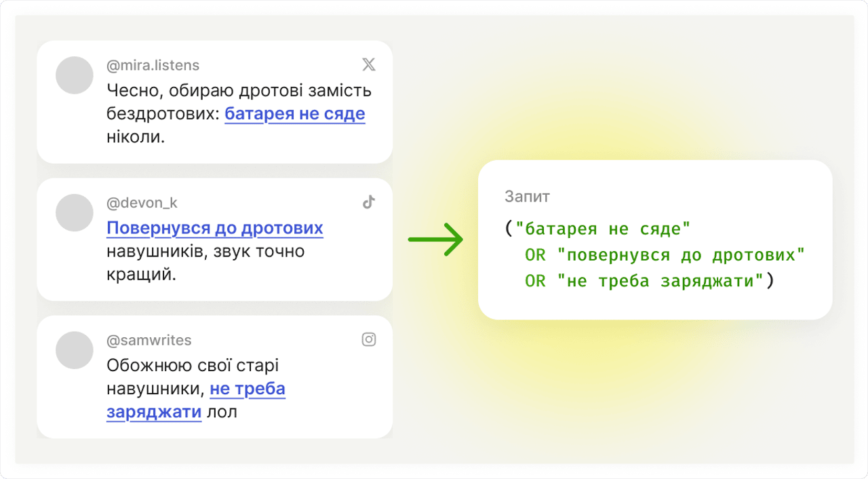Click the highlighted phrase "не треба заряджати"
This screenshot has height=479, width=868.
pos(248,389)
